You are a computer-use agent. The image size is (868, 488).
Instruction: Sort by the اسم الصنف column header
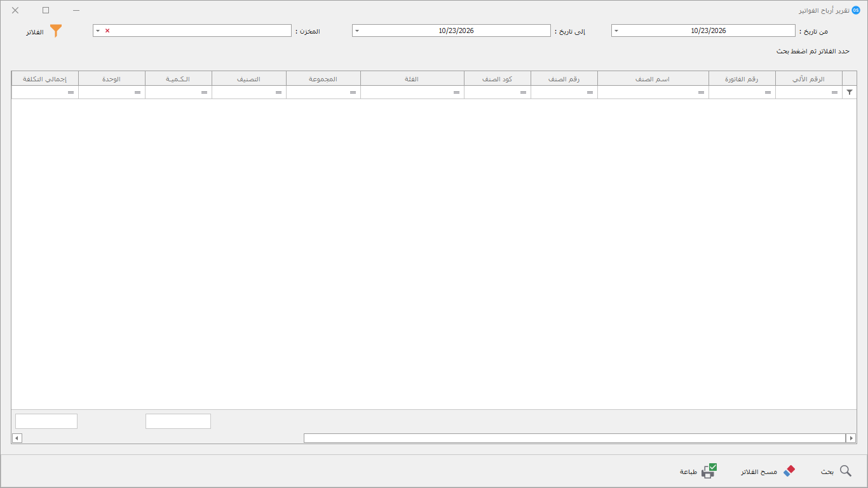[x=653, y=79]
